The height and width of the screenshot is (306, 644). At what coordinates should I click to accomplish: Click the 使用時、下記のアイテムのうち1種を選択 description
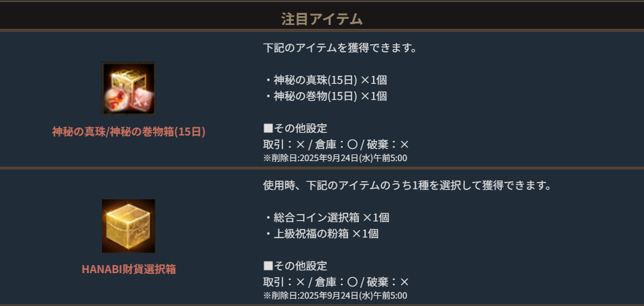coord(407,185)
